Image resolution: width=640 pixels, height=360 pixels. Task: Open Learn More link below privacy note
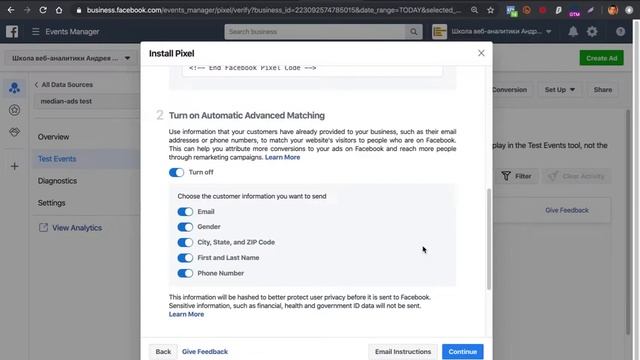tap(187, 314)
